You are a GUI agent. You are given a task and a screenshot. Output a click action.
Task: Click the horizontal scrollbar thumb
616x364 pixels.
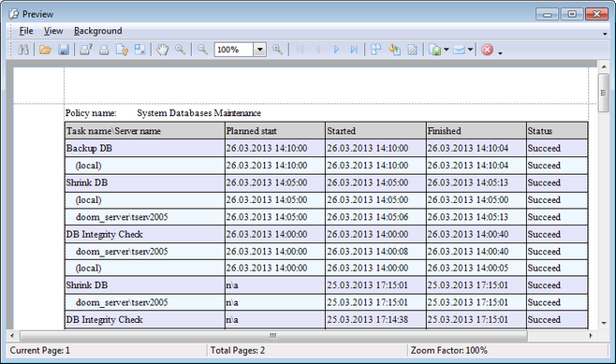[x=273, y=336]
